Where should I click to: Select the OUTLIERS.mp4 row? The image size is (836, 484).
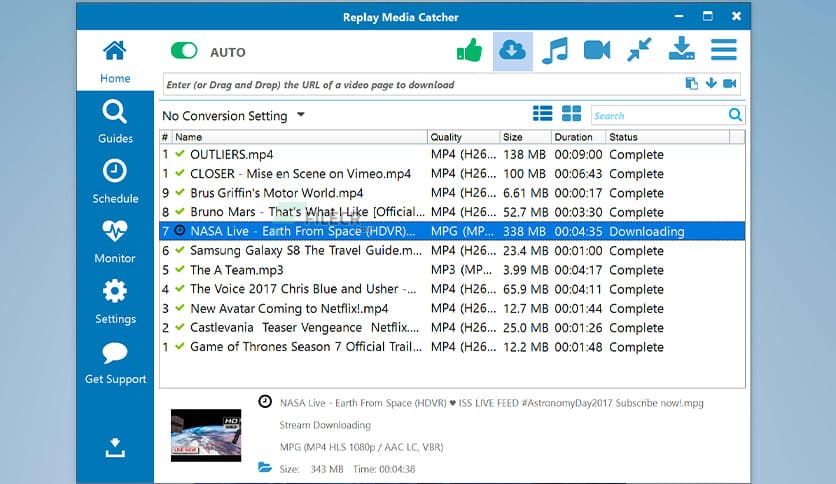[x=452, y=155]
